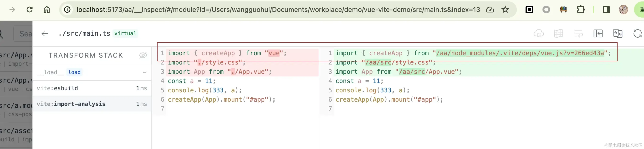Toggle SSR cloud mode icon
Image resolution: width=644 pixels, height=149 pixels.
point(538,34)
